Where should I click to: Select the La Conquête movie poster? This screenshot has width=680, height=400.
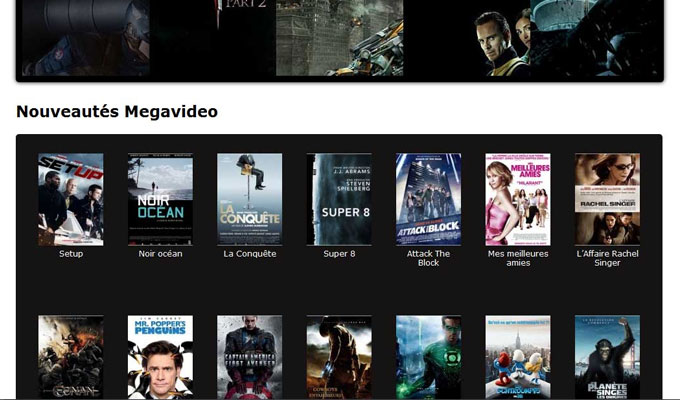click(250, 200)
